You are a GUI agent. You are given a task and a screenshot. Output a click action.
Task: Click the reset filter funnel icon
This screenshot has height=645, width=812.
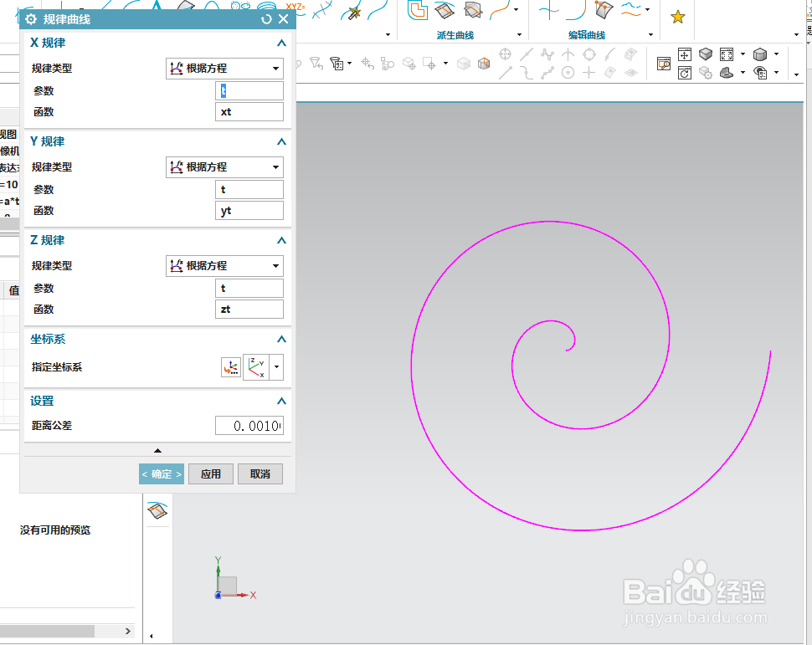point(316,63)
